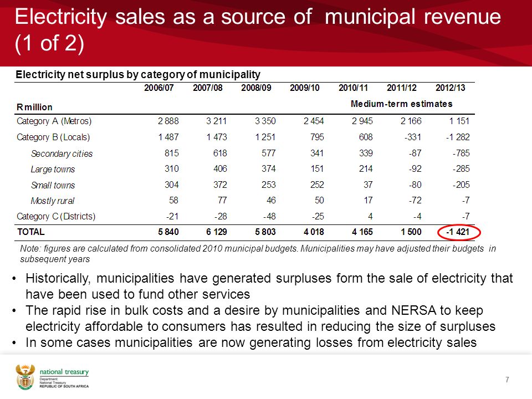The height and width of the screenshot is (399, 532).
Task: Select Large towns 2009/10 value 151
Action: pyautogui.click(x=317, y=168)
